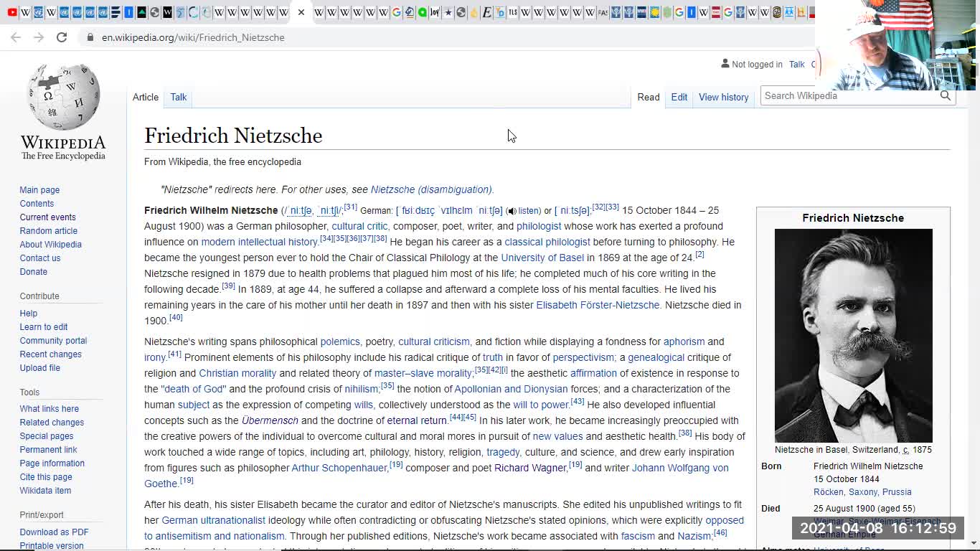Open the master–slave morality link

pos(423,373)
